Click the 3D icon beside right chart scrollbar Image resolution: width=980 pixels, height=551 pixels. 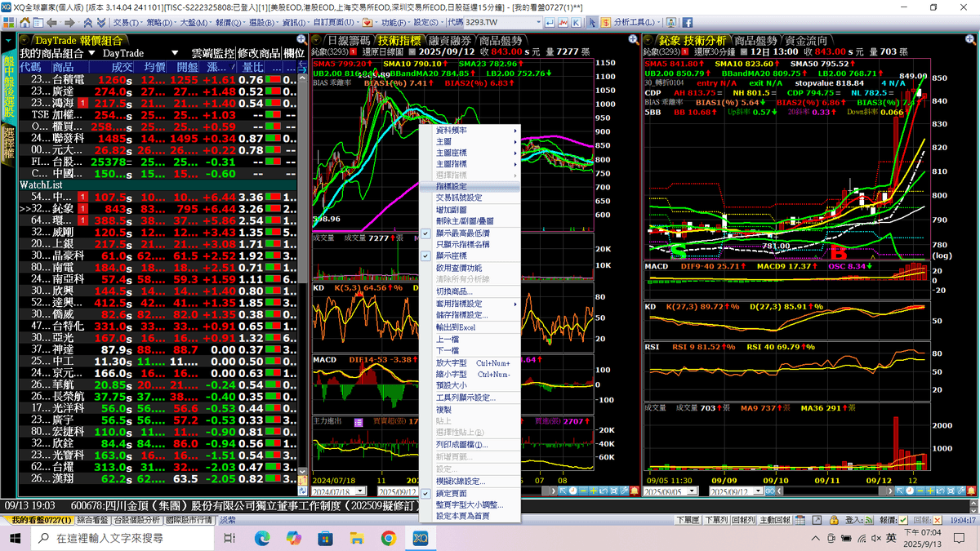point(770,491)
